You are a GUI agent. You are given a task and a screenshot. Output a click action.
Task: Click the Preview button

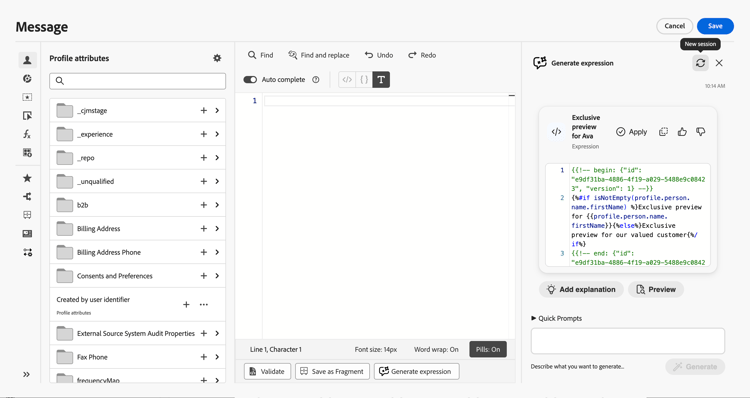(x=656, y=289)
